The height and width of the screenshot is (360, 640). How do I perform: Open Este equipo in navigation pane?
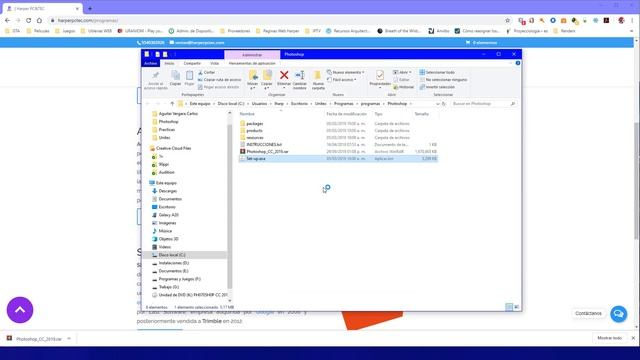pyautogui.click(x=167, y=183)
